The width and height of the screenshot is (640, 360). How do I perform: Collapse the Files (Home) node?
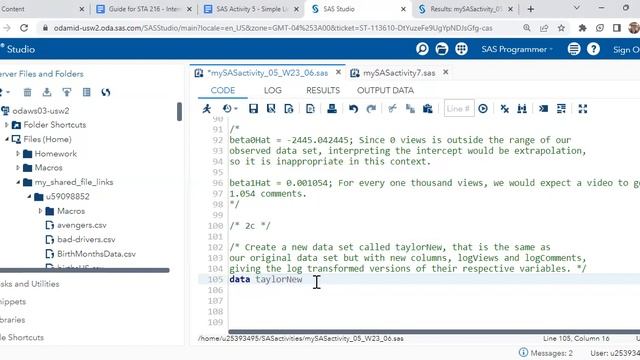pyautogui.click(x=7, y=139)
